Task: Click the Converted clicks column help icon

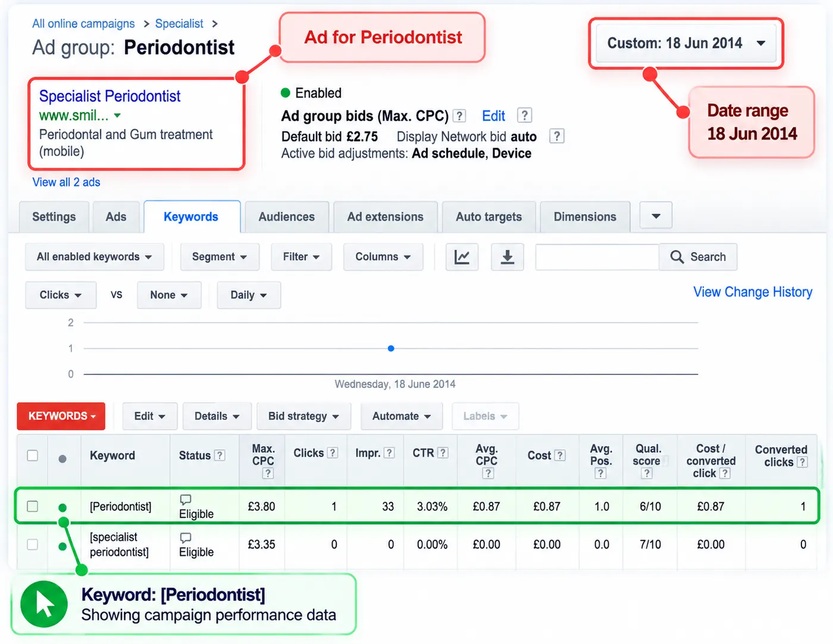Action: click(802, 462)
